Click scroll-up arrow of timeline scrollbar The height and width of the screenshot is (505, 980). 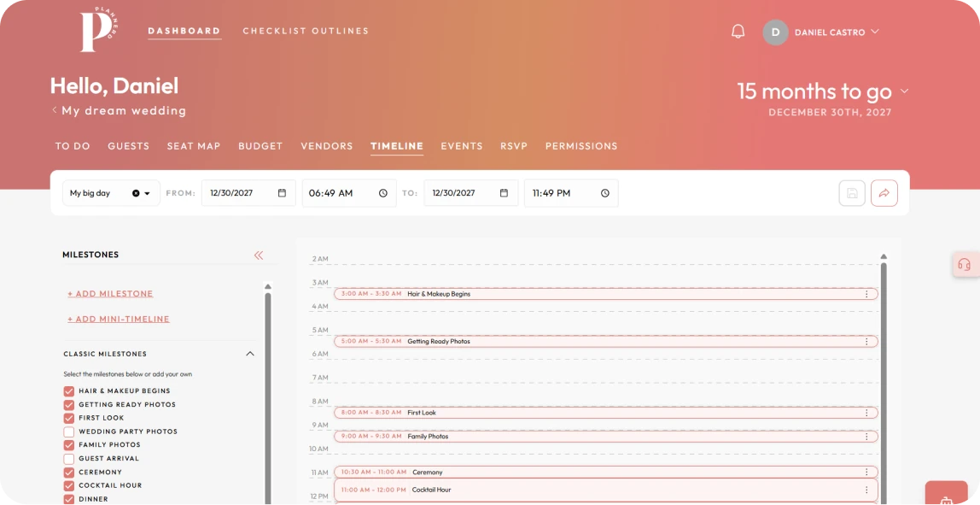coord(884,256)
